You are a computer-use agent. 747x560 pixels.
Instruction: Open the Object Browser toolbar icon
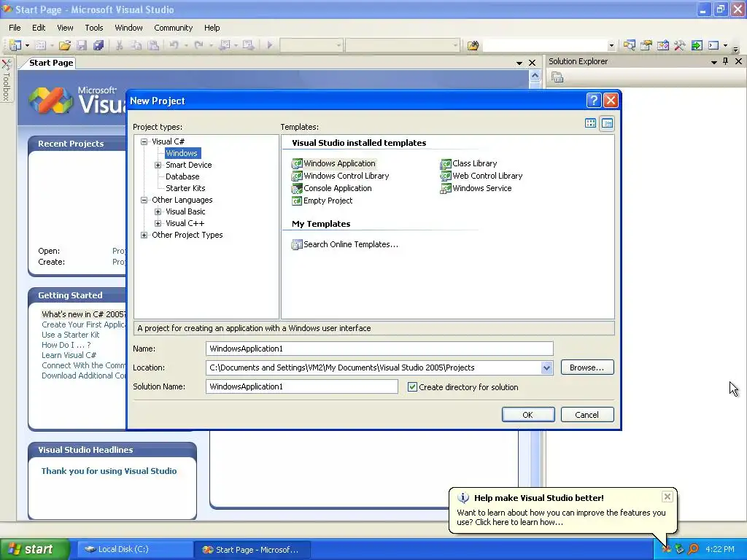click(662, 45)
